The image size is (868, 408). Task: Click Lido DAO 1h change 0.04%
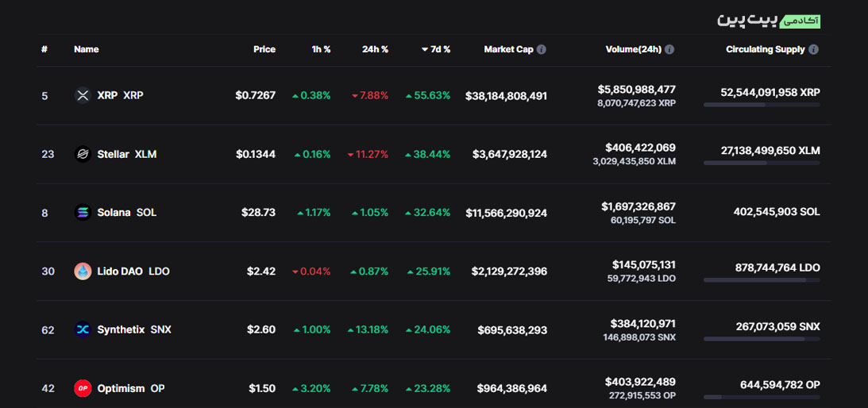[x=311, y=271]
